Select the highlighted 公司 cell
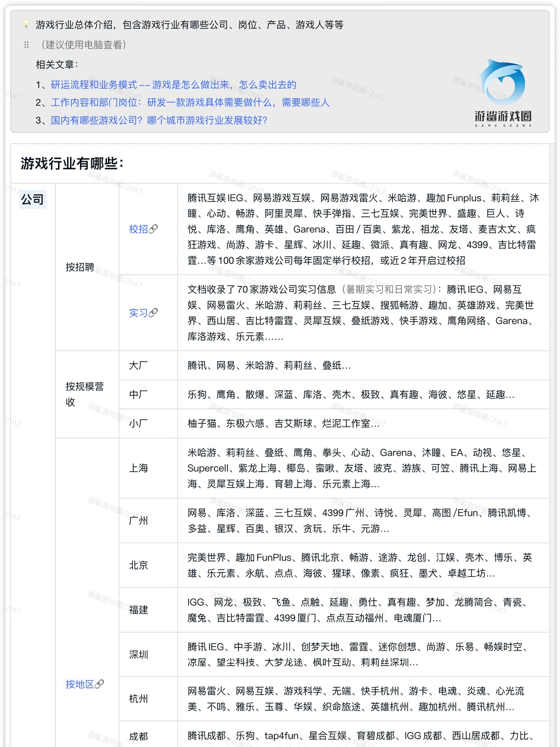This screenshot has height=747, width=560. (33, 199)
